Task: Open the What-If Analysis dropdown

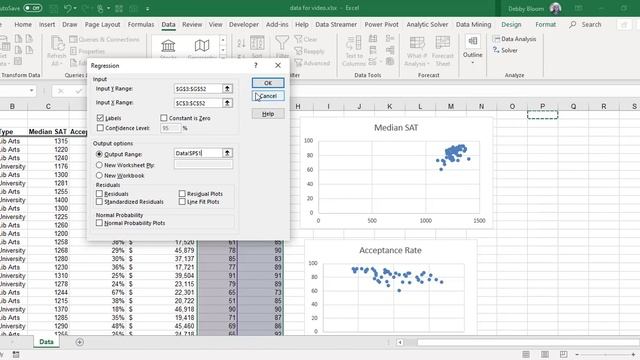Action: (x=417, y=51)
